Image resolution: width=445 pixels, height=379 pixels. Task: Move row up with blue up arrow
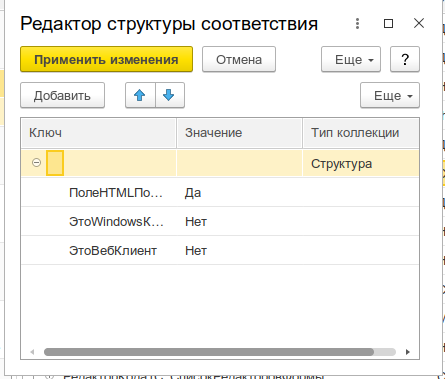pos(140,95)
